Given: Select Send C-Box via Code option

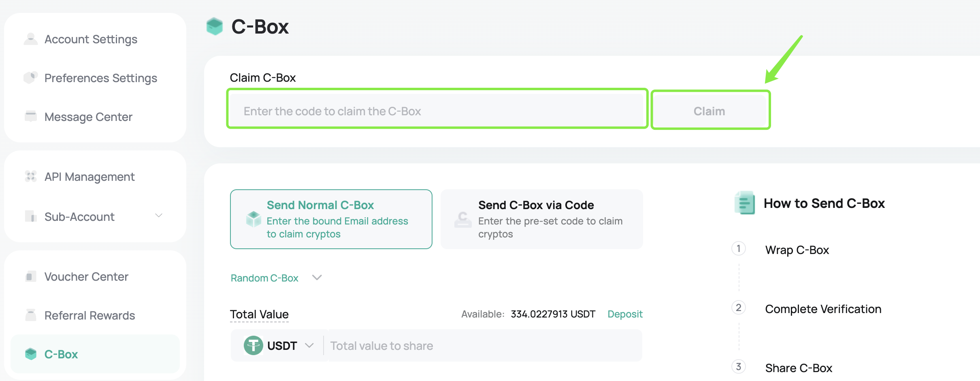Looking at the screenshot, I should click(x=542, y=219).
